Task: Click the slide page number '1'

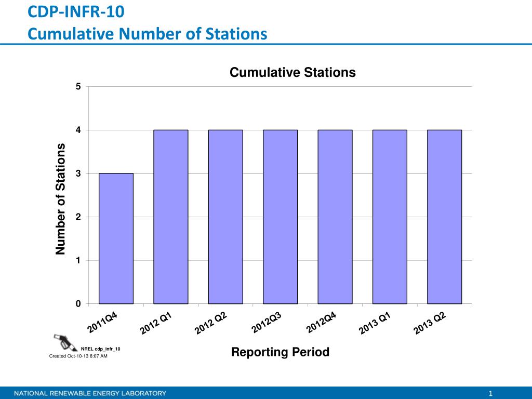Action: (x=490, y=394)
